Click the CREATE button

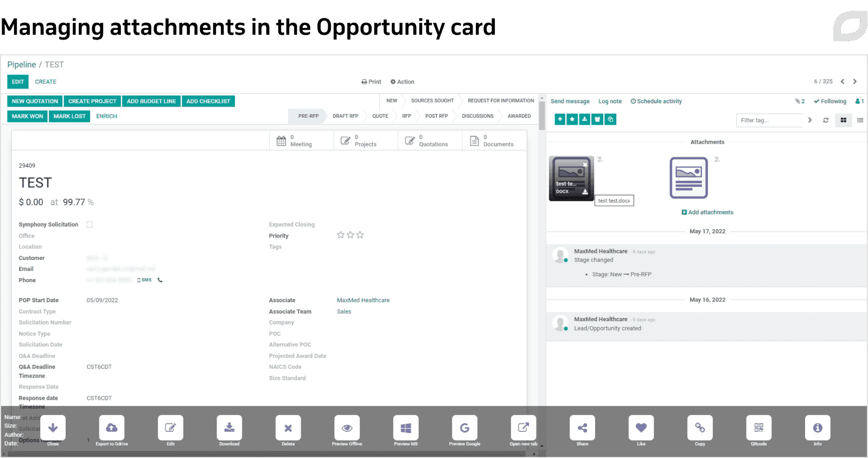[46, 82]
